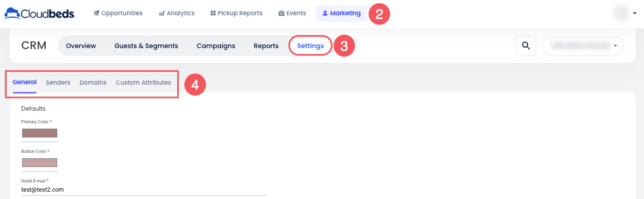Click the Hotel E-mail input field
The height and width of the screenshot is (199, 644).
(x=143, y=189)
